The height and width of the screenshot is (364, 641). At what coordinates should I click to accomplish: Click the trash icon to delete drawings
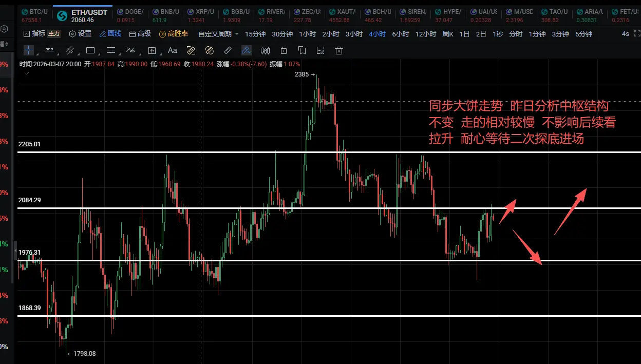339,50
